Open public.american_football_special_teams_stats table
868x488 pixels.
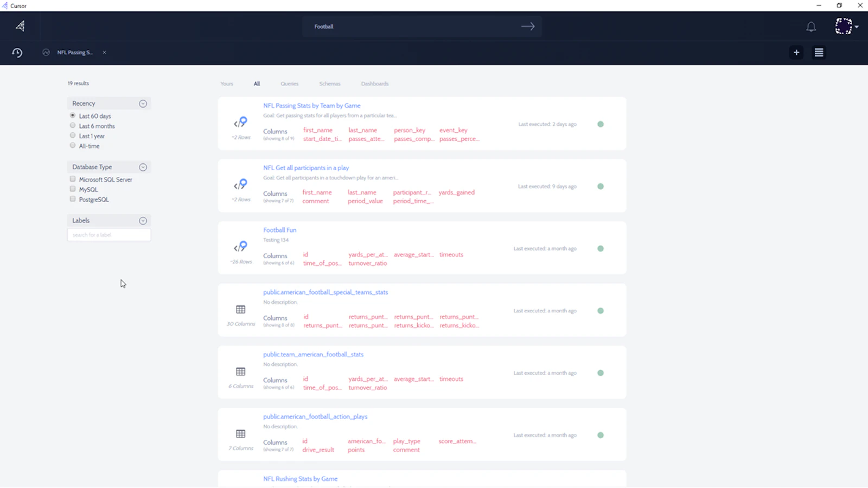click(x=325, y=292)
